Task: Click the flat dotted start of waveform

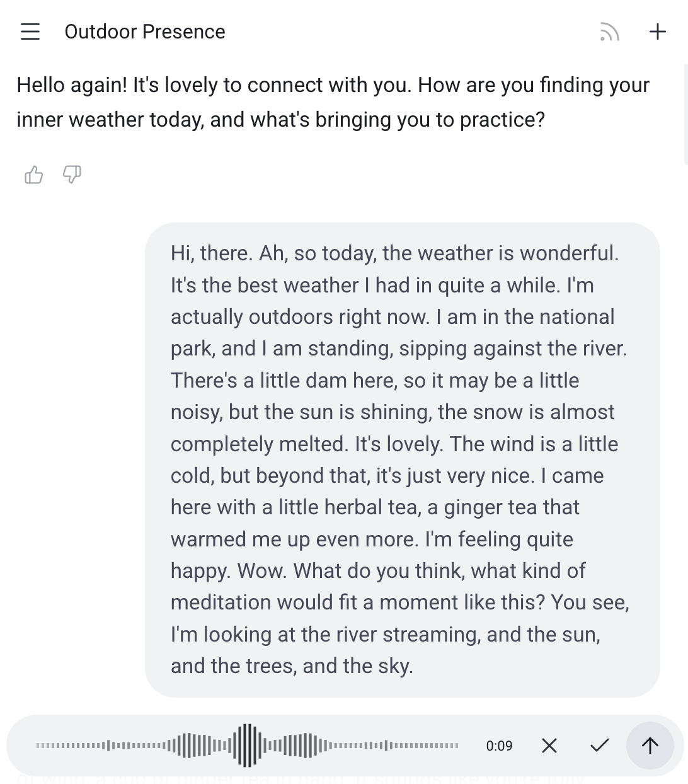Action: [x=63, y=746]
